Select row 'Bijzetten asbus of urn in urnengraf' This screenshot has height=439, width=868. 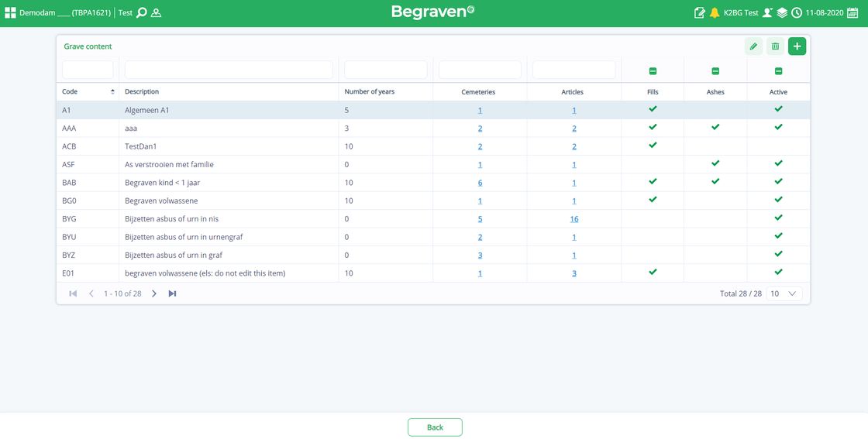tap(433, 237)
